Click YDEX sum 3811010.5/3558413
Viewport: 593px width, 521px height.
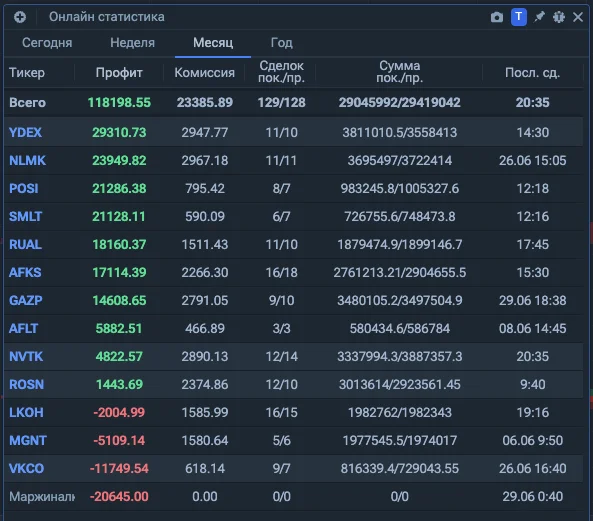click(x=399, y=133)
